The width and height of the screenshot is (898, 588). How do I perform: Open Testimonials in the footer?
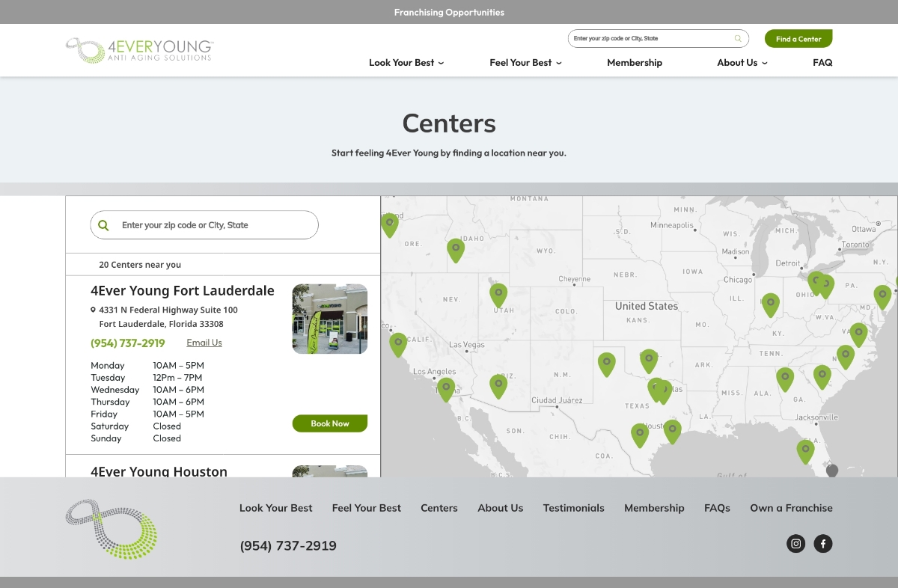coord(574,508)
